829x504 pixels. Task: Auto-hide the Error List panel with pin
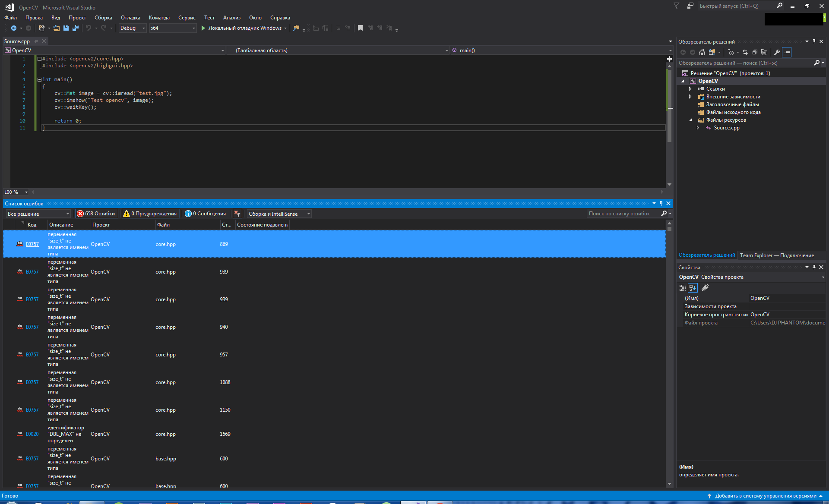tap(661, 203)
